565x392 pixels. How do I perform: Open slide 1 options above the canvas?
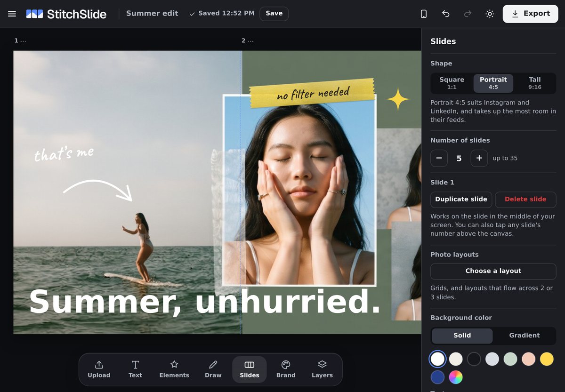(20, 40)
